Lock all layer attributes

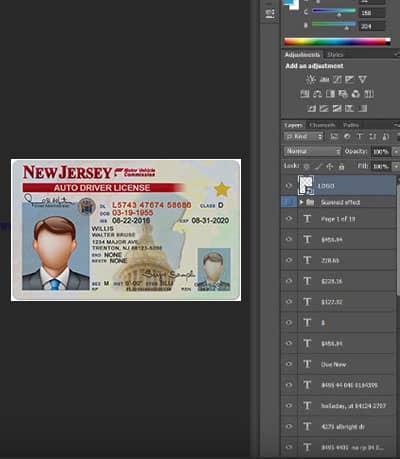[341, 166]
